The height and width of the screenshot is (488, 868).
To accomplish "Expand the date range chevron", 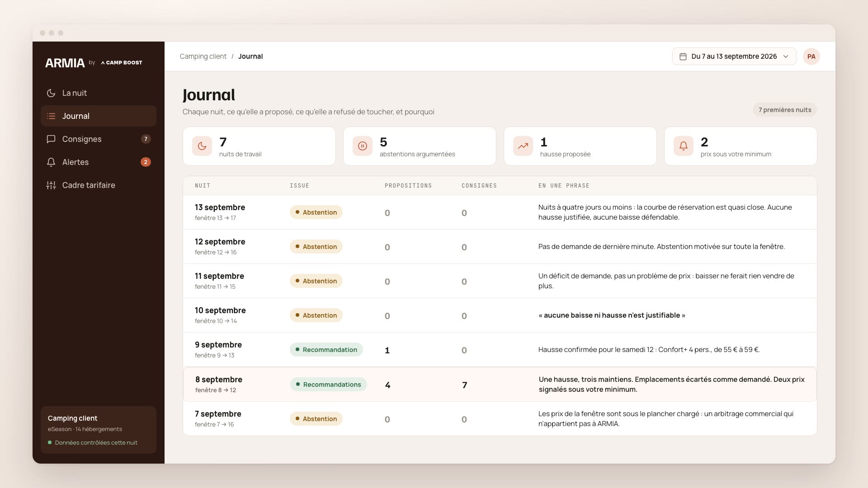I will [x=786, y=56].
